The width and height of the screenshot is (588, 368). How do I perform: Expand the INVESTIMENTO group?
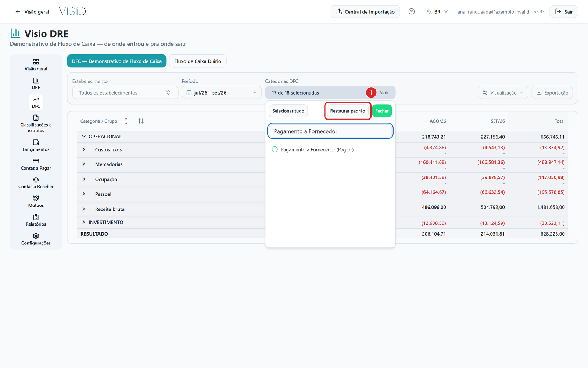(x=84, y=222)
